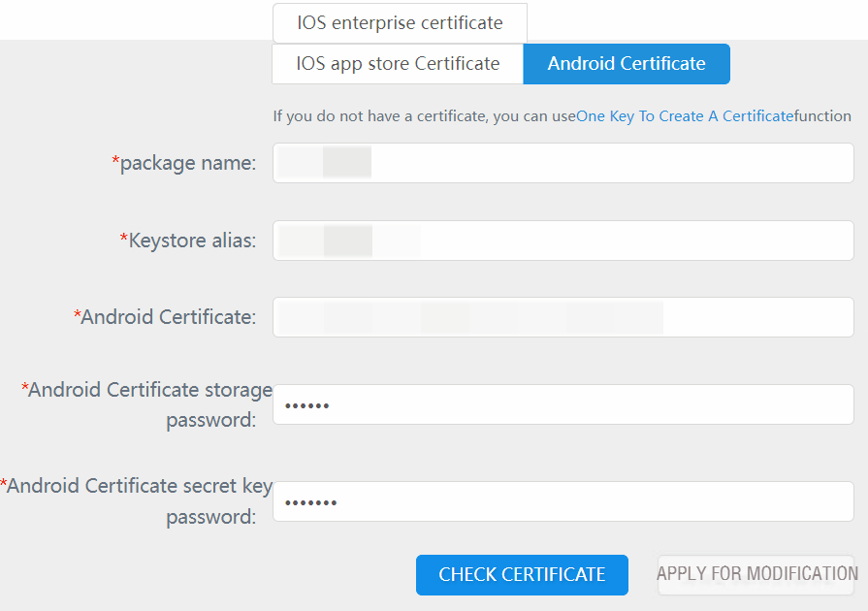The height and width of the screenshot is (611, 868).
Task: Switch to the Android Certificate tab
Action: (626, 63)
